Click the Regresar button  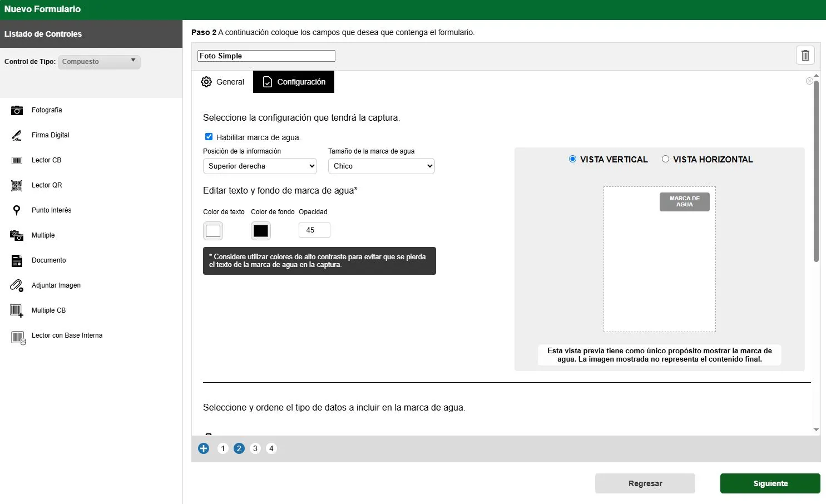[645, 483]
